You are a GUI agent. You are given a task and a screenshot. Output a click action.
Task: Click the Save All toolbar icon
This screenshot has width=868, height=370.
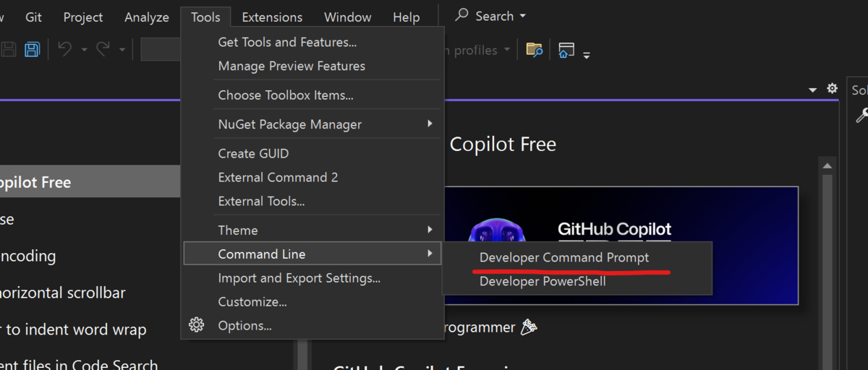32,50
